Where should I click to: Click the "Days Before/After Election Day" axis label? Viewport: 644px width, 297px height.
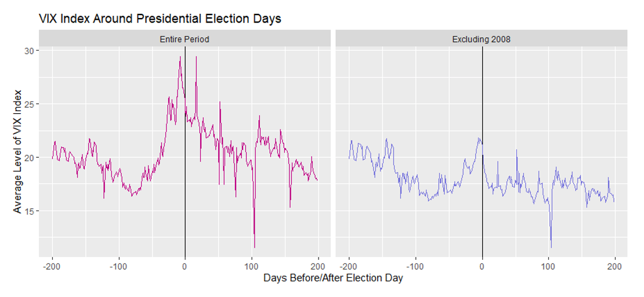click(333, 278)
